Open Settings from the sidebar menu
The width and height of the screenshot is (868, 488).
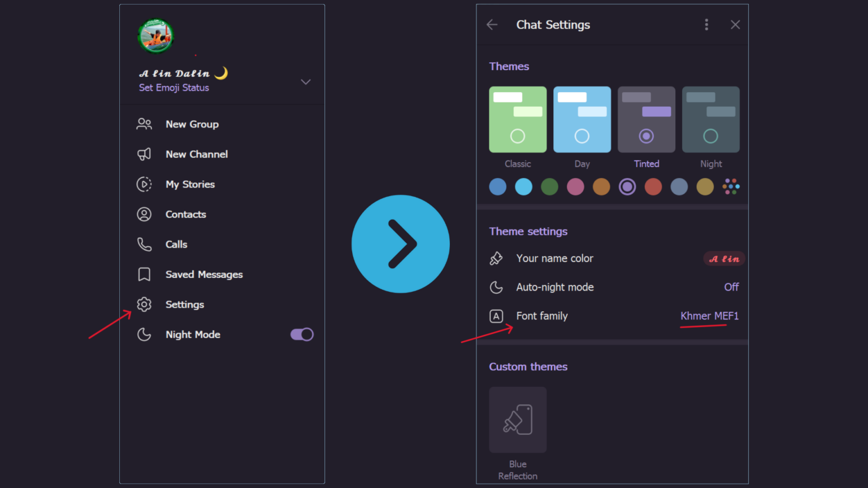click(x=184, y=304)
